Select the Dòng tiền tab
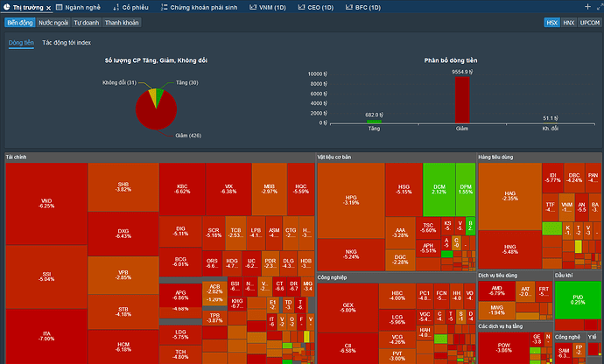Image resolution: width=604 pixels, height=364 pixels. pos(21,43)
